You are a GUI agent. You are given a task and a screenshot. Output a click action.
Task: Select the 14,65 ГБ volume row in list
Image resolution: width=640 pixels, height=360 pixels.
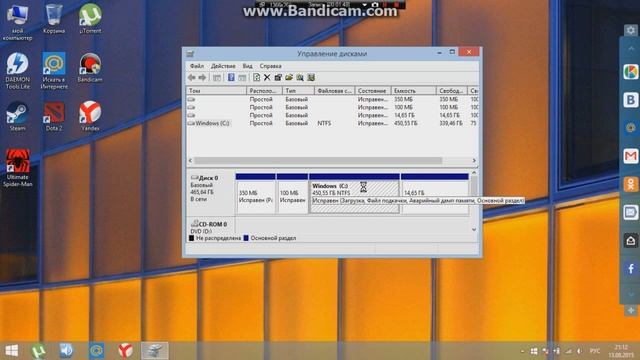[333, 115]
